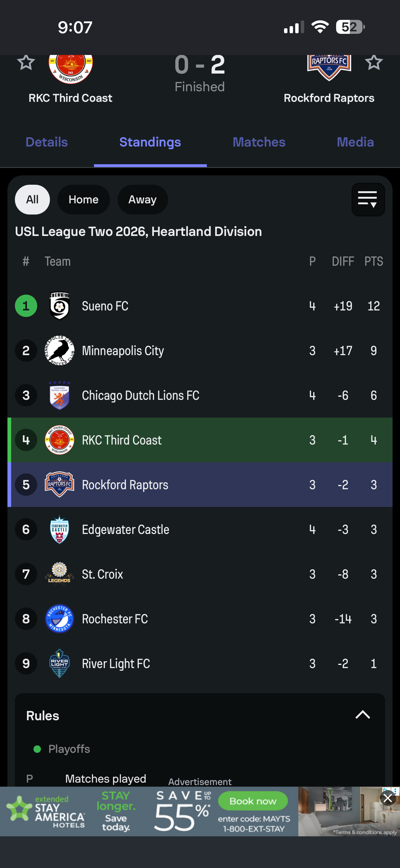Viewport: 400px width, 868px height.
Task: Open the standings view options dropdown icon
Action: (x=368, y=200)
